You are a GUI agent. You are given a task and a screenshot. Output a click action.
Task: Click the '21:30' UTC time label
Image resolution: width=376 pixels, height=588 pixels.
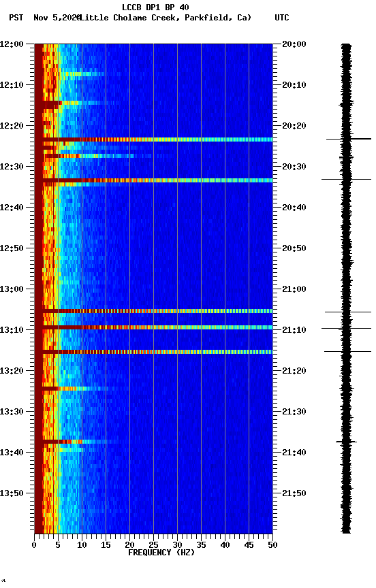pyautogui.click(x=294, y=412)
